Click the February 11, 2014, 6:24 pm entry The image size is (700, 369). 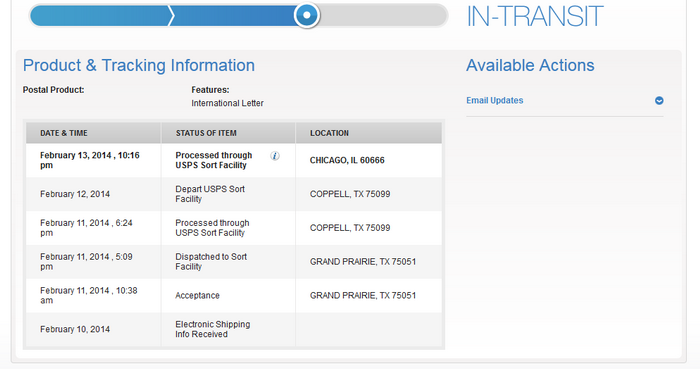click(x=86, y=228)
